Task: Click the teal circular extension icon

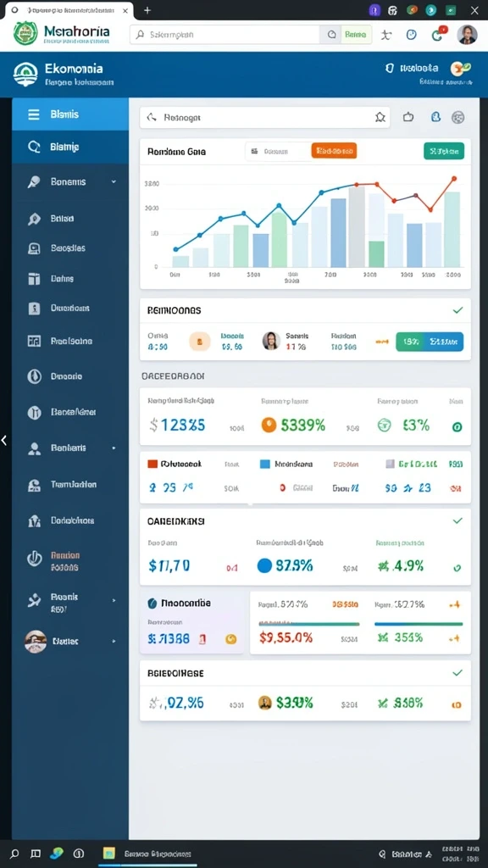Action: [431, 10]
